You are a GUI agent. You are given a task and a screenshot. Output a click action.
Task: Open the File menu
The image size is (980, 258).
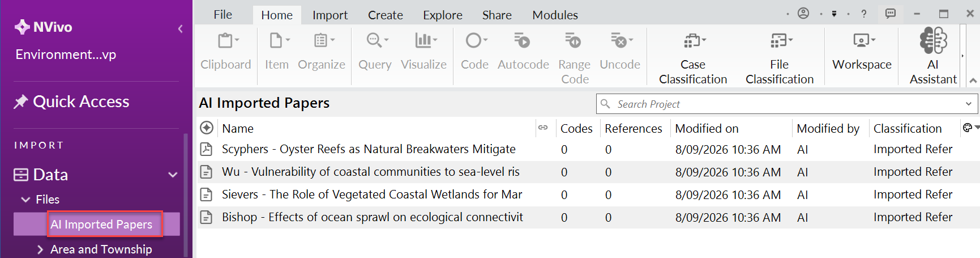click(x=222, y=15)
